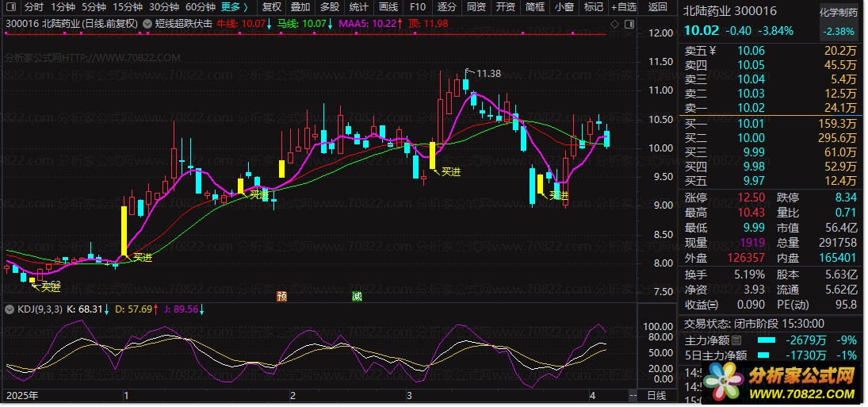
Task: Click the 叠加 overlay button
Action: coord(300,7)
